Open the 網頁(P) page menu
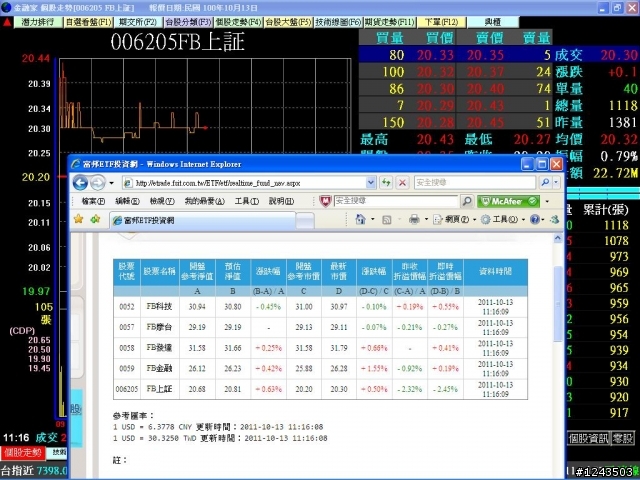 (x=454, y=220)
